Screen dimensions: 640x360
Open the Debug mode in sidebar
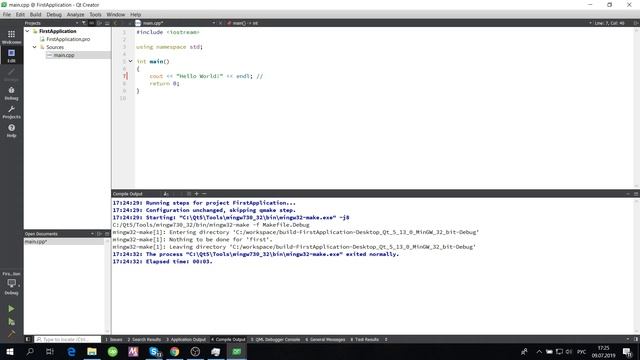(x=11, y=93)
